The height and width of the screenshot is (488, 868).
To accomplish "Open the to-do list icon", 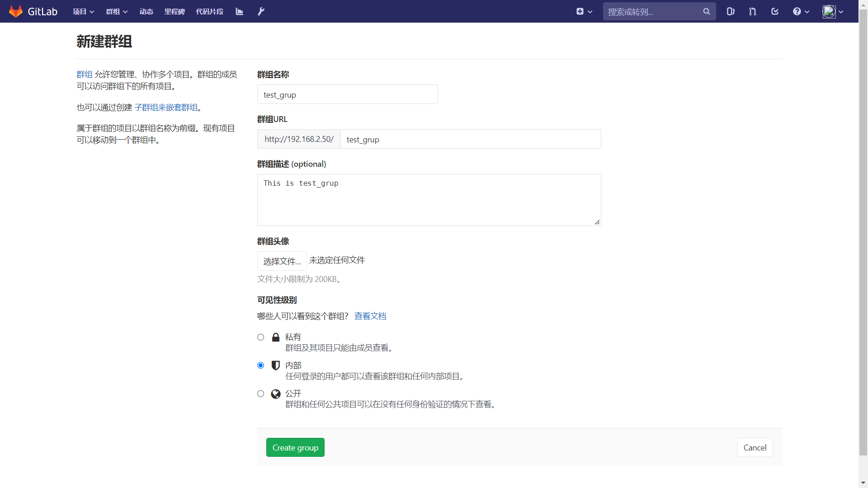I will (x=775, y=11).
